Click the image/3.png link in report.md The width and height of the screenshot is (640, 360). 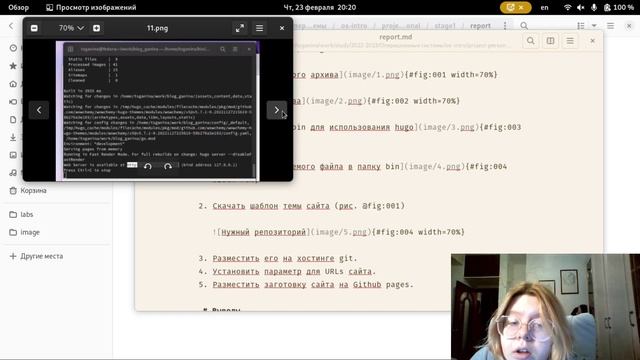tap(449, 127)
